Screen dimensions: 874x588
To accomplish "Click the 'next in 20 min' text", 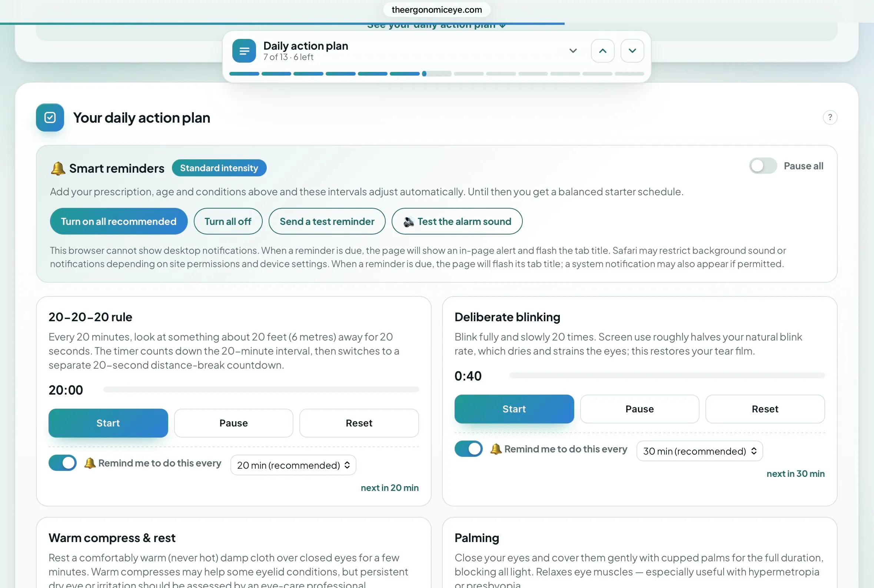I will (x=389, y=488).
